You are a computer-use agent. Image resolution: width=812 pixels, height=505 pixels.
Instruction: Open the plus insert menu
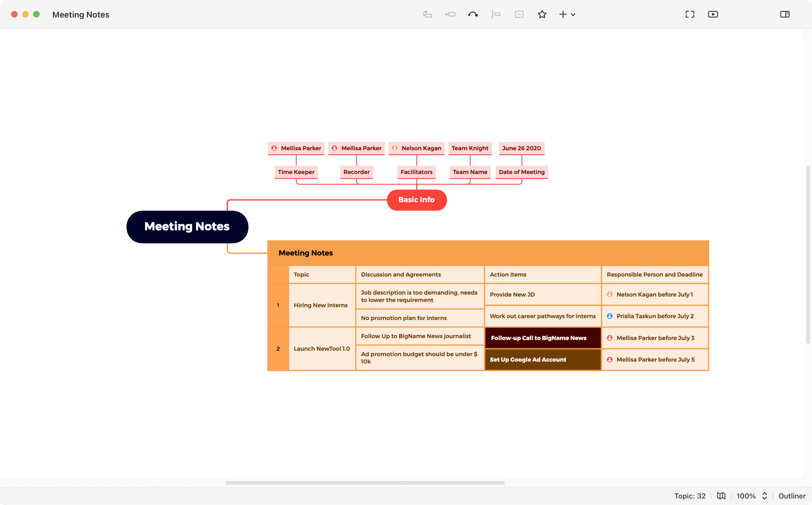click(x=563, y=14)
